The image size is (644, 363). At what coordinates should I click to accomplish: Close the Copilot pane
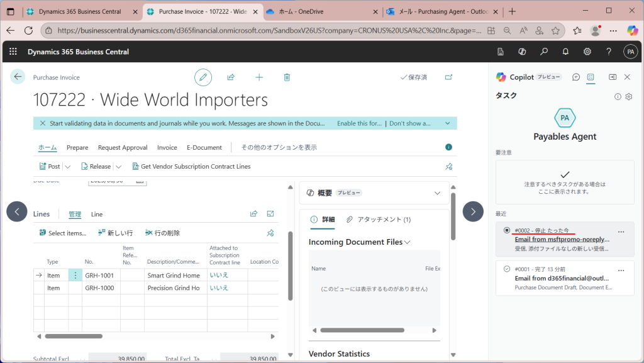[x=627, y=77]
